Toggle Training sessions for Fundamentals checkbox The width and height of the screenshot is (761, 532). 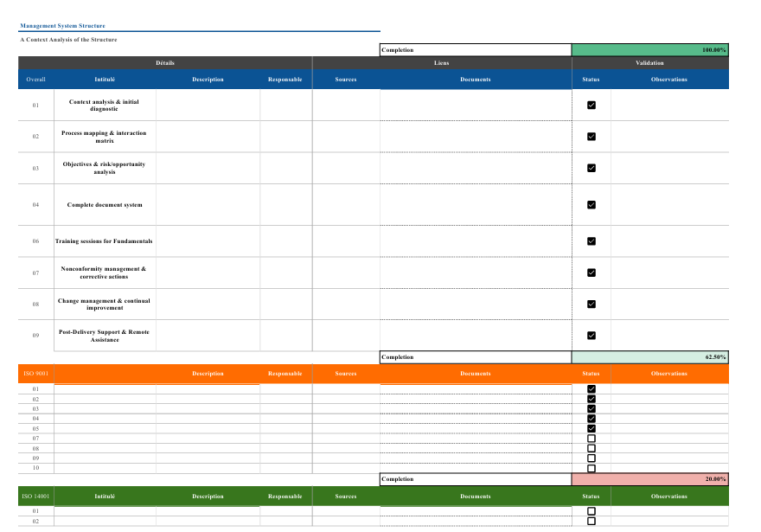click(x=592, y=241)
